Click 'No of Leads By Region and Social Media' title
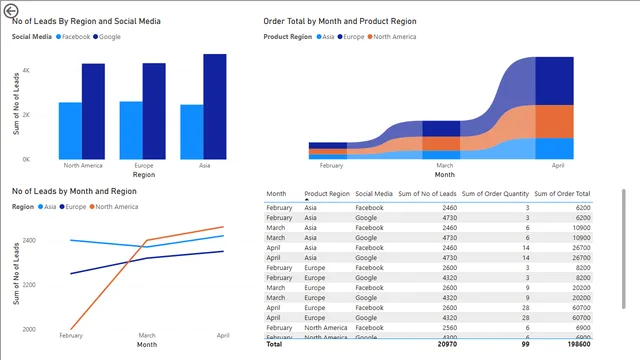 tap(86, 21)
